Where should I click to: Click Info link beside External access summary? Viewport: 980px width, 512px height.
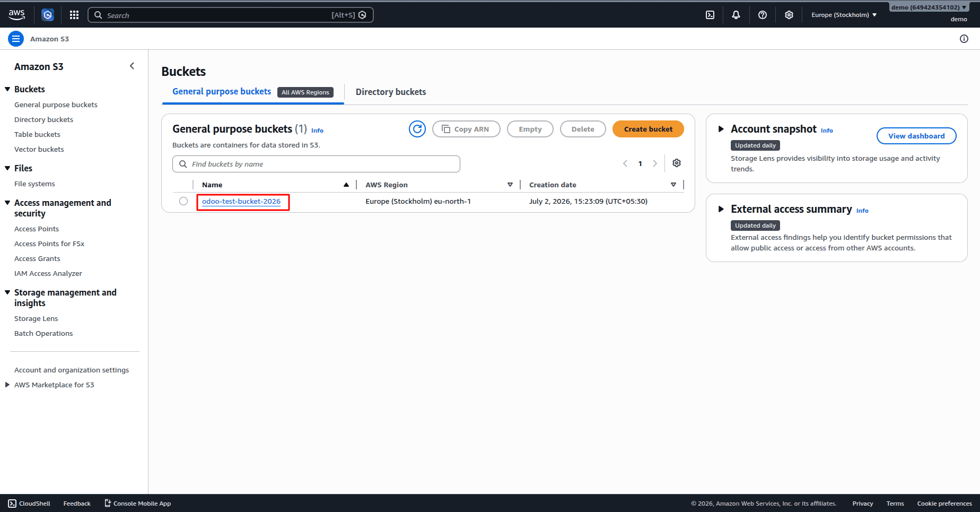(862, 211)
